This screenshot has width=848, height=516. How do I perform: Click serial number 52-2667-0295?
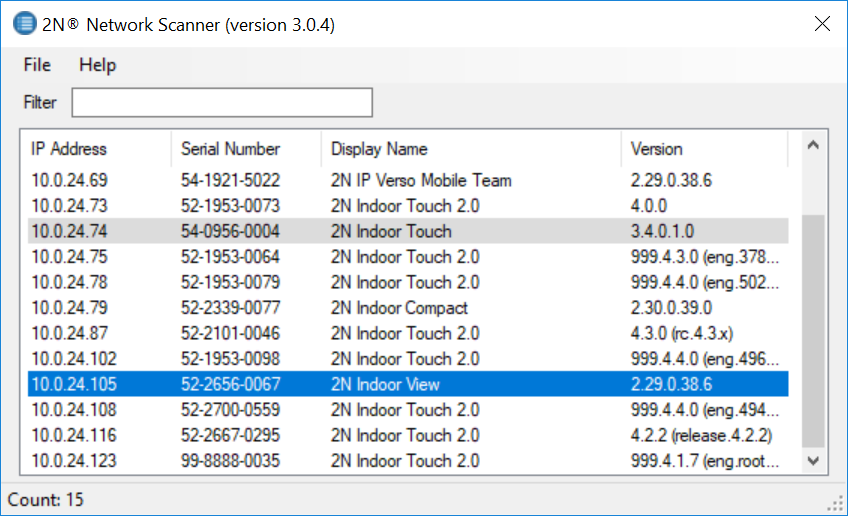coord(230,435)
